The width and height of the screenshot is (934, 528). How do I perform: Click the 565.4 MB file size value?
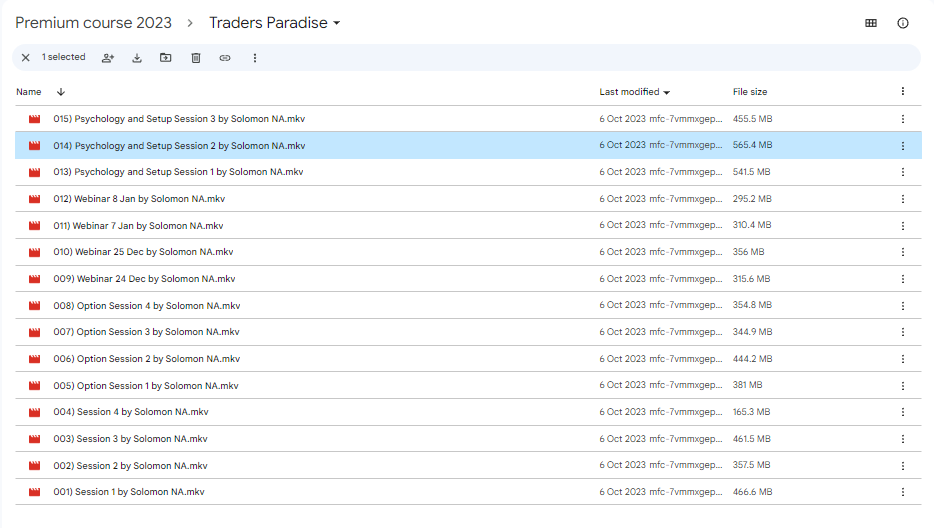coord(752,145)
